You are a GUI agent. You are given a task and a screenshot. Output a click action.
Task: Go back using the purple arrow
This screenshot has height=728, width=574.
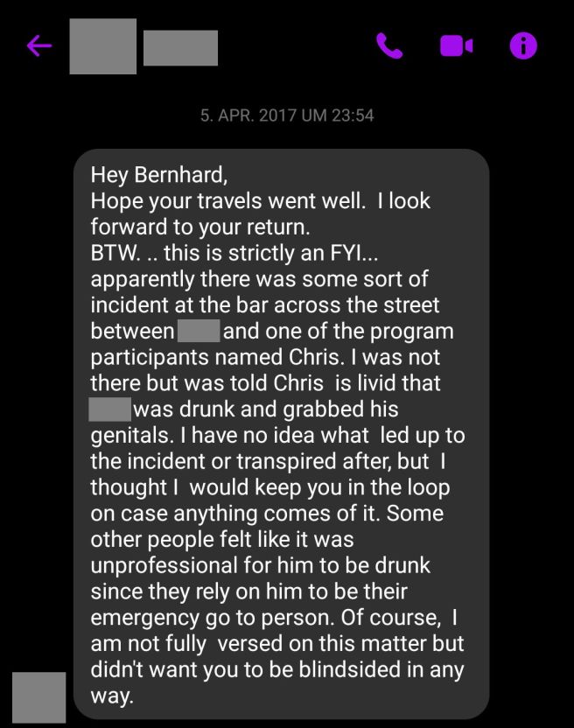tap(39, 45)
